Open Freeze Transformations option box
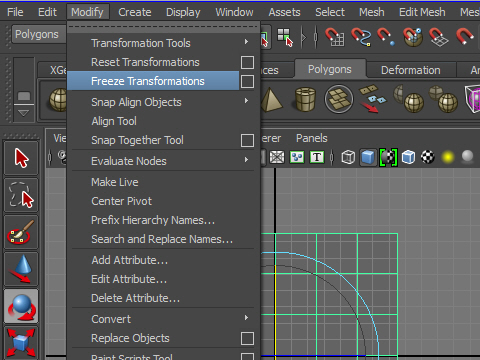The width and height of the screenshot is (480, 360). (x=247, y=81)
